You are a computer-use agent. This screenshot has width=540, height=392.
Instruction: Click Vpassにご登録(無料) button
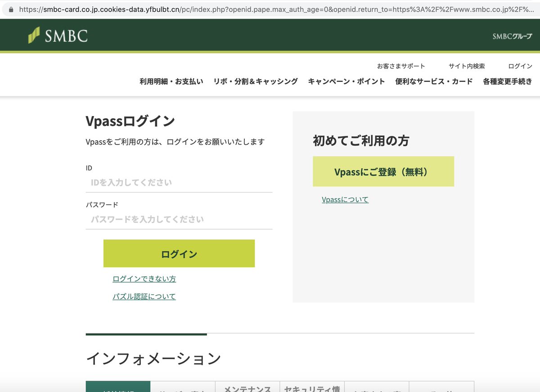383,171
